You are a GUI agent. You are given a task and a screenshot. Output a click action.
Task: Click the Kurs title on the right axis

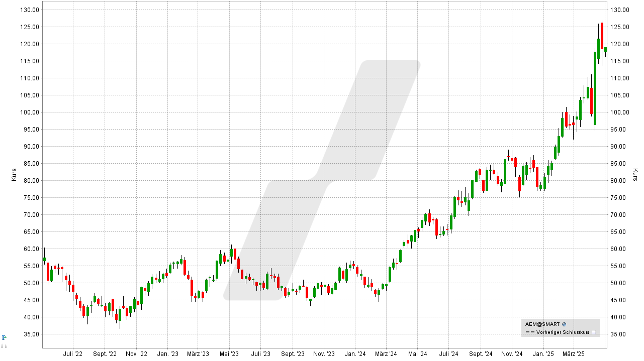point(635,175)
